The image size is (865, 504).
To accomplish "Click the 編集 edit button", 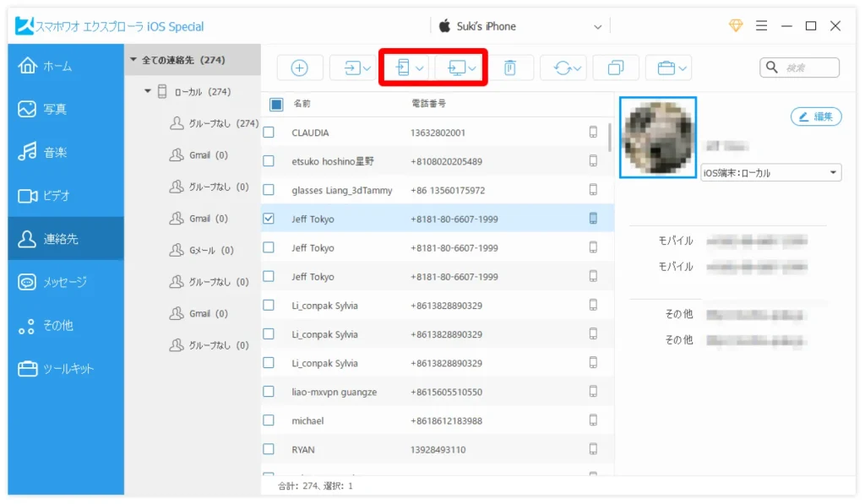I will point(816,117).
